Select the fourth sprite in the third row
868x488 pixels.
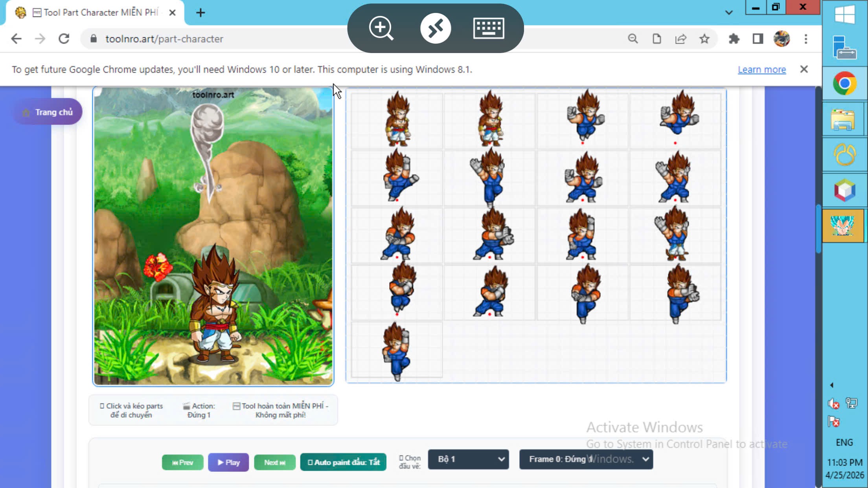[x=672, y=233]
